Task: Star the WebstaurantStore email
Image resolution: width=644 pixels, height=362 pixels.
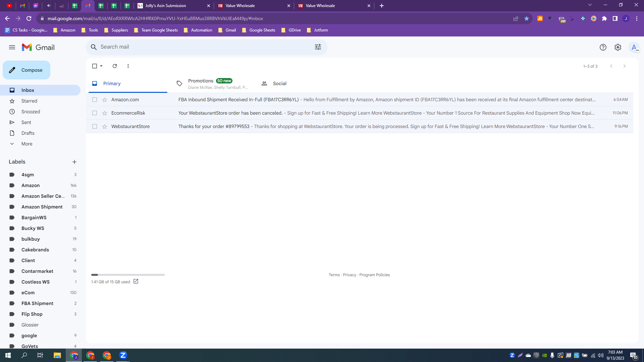Action: click(105, 126)
